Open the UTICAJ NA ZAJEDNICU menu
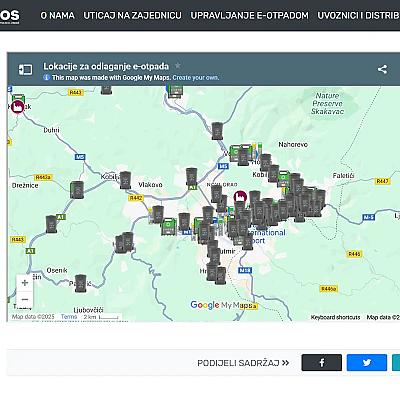 click(x=132, y=15)
